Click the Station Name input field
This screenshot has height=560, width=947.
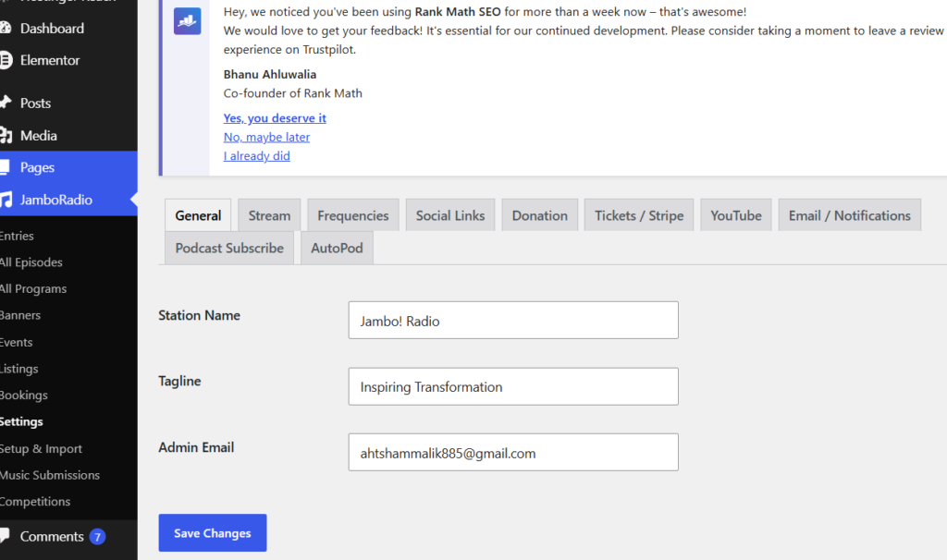pyautogui.click(x=513, y=321)
